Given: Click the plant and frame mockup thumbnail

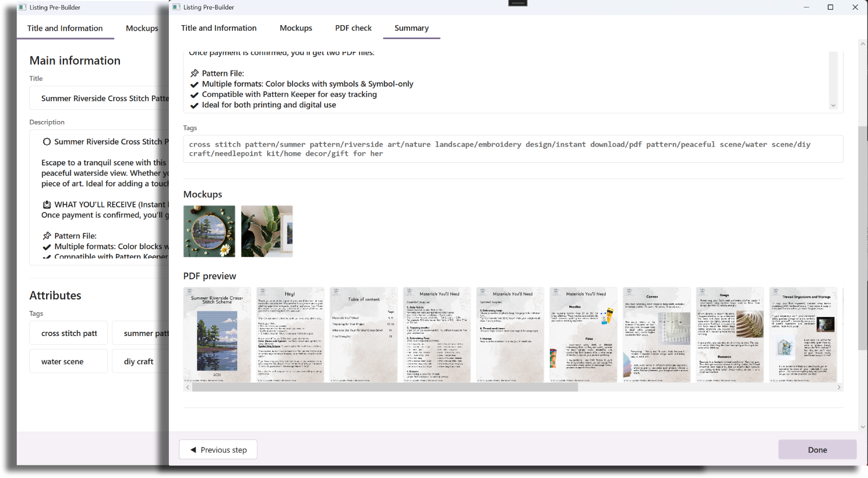Looking at the screenshot, I should pos(267,231).
